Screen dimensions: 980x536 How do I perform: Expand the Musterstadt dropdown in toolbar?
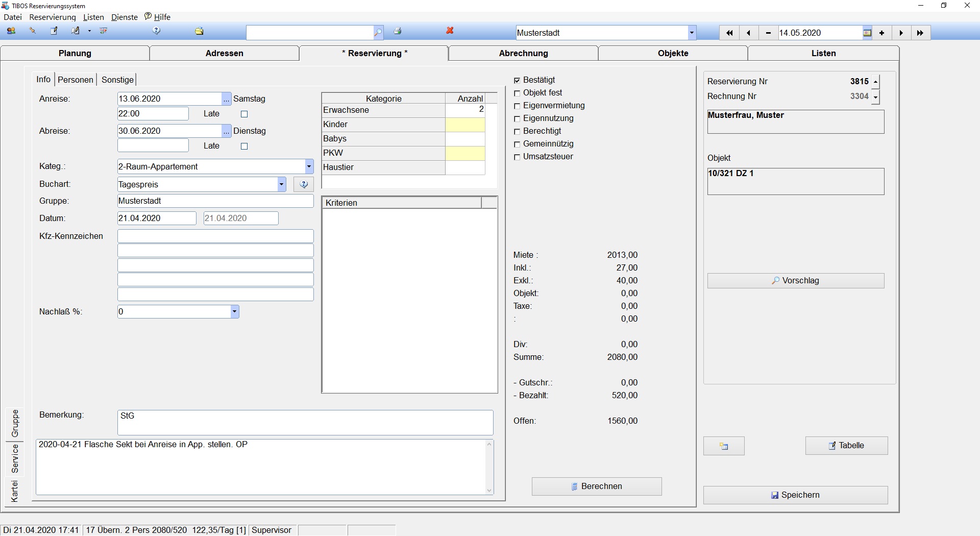coord(691,33)
